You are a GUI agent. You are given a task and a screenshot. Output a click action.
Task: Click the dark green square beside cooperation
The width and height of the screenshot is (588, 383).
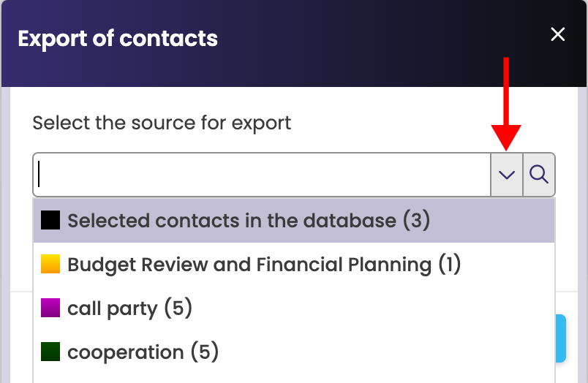coord(50,352)
